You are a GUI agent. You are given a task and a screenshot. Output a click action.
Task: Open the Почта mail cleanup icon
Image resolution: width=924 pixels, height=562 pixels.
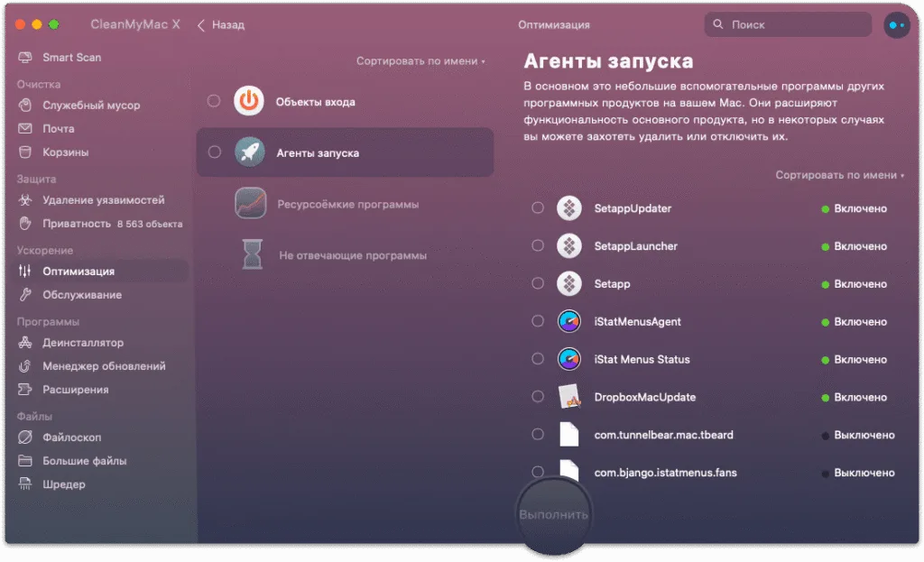tap(24, 128)
